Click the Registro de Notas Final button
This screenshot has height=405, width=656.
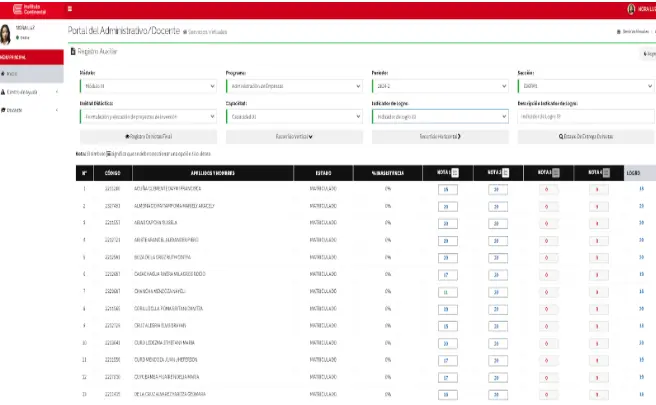point(147,136)
